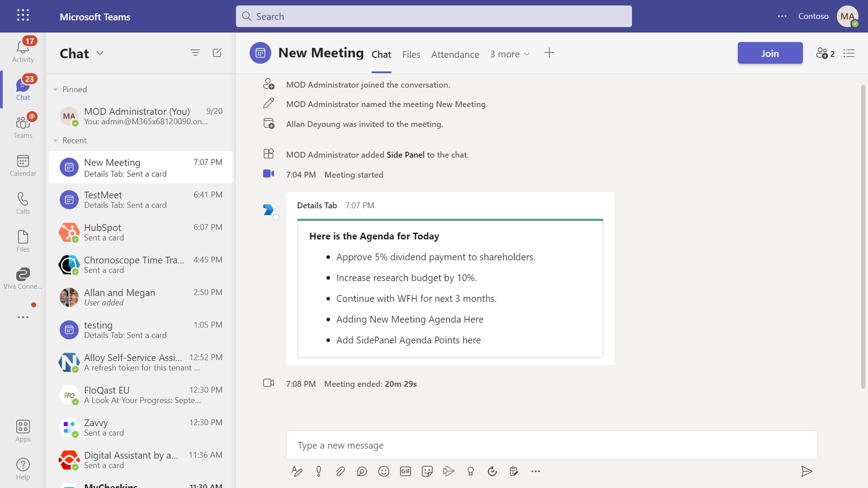Screen dimensions: 868x488
Task: Open Approvals icon in compose bar
Action: [492, 471]
